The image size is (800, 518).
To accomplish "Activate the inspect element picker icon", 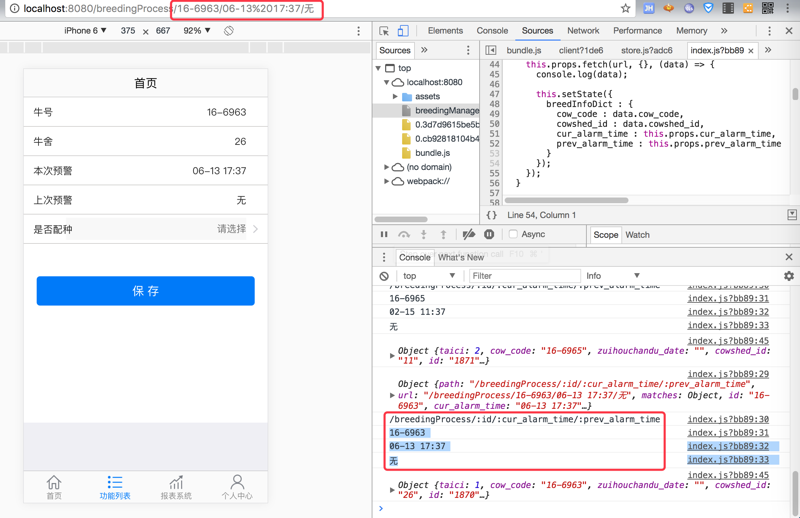I will tap(384, 31).
